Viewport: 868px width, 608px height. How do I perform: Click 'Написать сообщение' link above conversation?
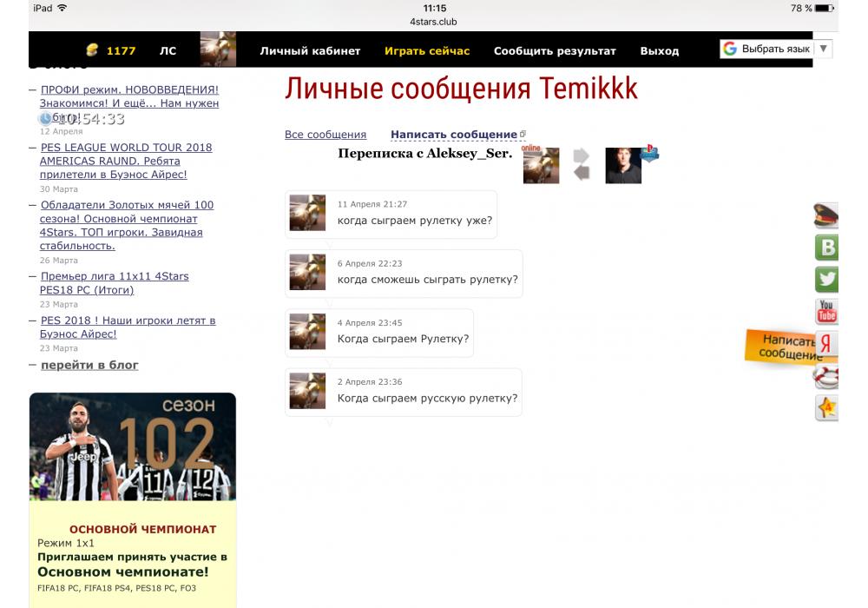point(454,135)
